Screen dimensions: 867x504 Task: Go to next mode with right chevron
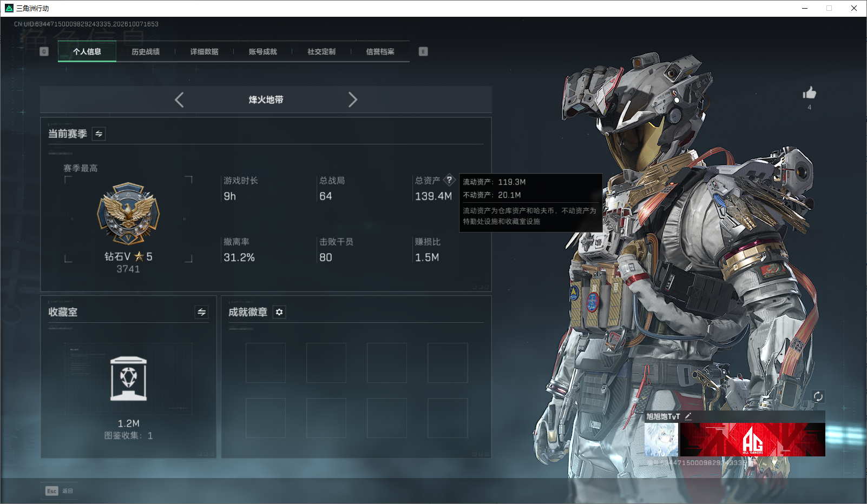pos(353,100)
